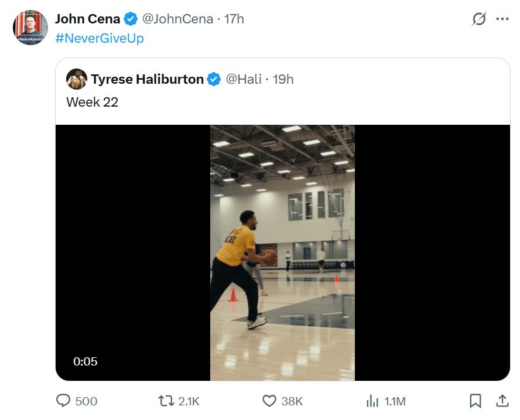The height and width of the screenshot is (420, 520).
Task: Click the 19h quoted post timestamp
Action: pyautogui.click(x=283, y=79)
